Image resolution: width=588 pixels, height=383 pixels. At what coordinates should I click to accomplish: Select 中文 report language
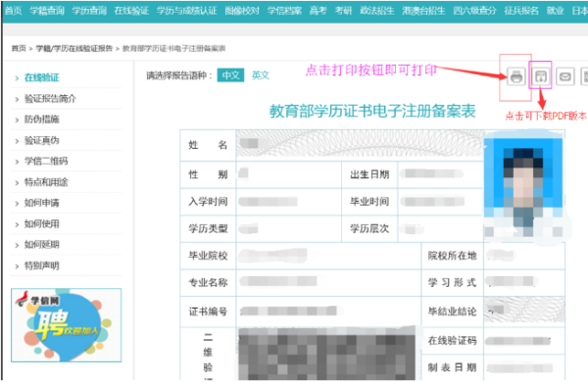[x=230, y=75]
